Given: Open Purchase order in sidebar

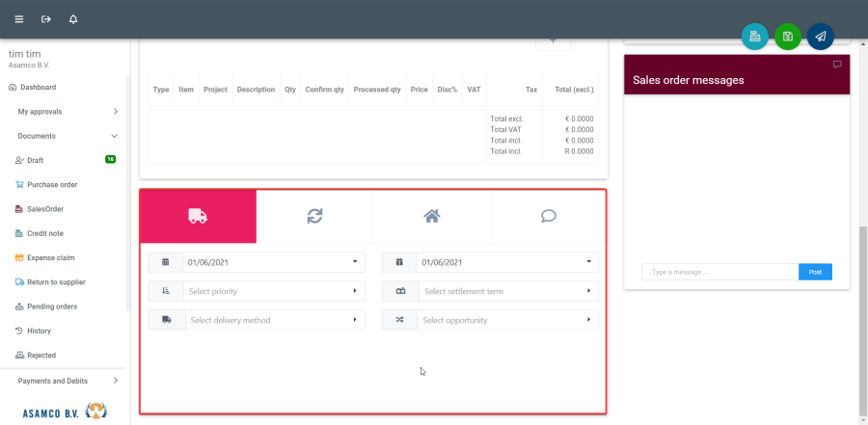Looking at the screenshot, I should pyautogui.click(x=51, y=184).
